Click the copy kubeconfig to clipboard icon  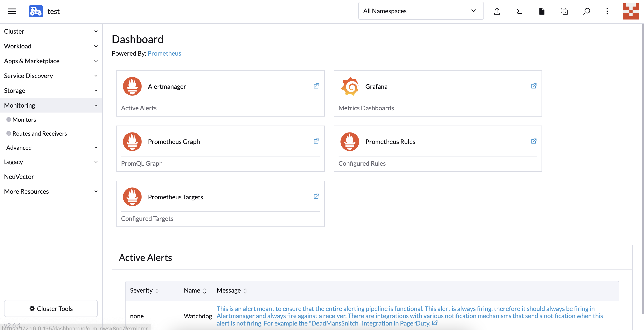tap(564, 11)
